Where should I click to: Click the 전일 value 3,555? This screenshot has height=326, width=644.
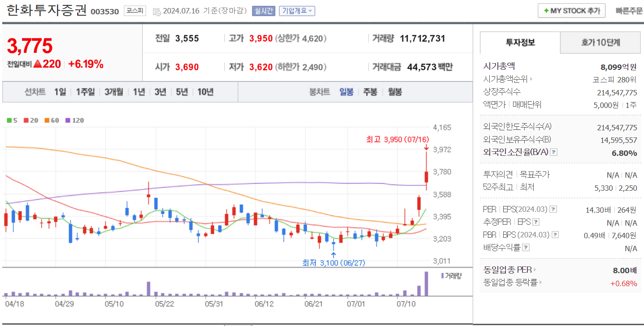pos(187,39)
